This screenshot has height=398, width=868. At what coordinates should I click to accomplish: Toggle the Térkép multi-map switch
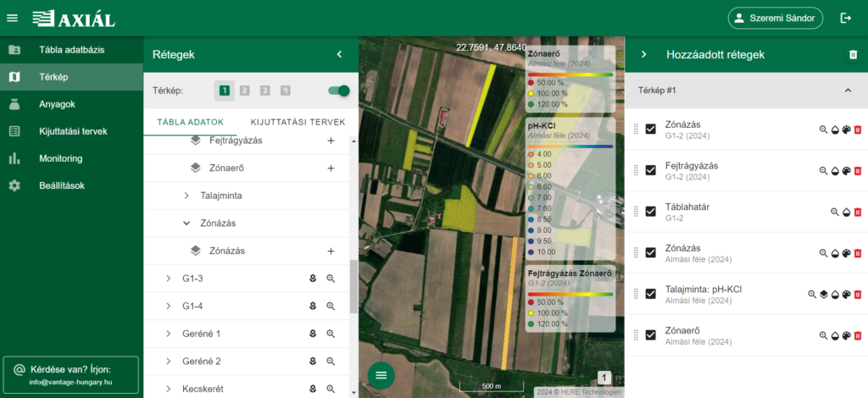[x=338, y=91]
